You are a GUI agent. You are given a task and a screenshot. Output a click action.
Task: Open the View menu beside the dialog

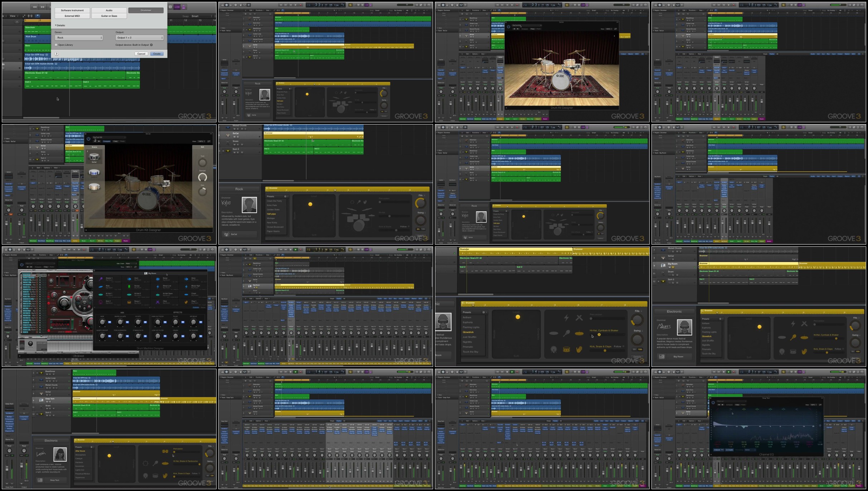tap(13, 16)
